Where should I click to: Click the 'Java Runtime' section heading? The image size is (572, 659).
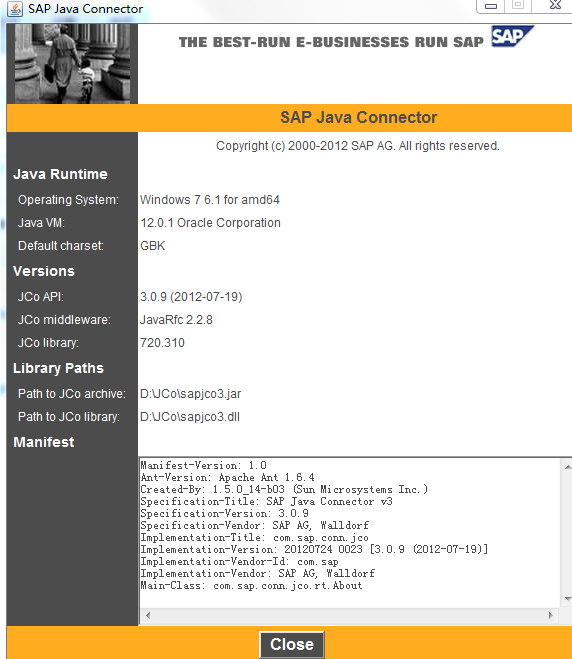(60, 174)
